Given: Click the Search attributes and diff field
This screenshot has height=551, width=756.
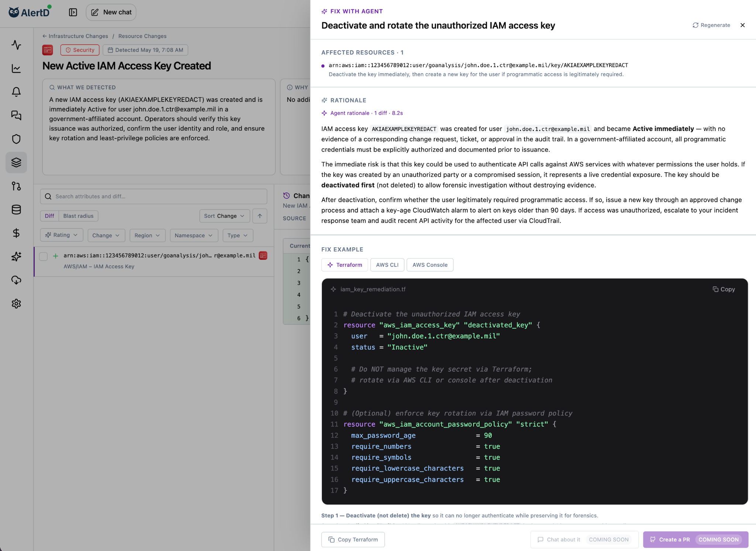Looking at the screenshot, I should point(154,196).
